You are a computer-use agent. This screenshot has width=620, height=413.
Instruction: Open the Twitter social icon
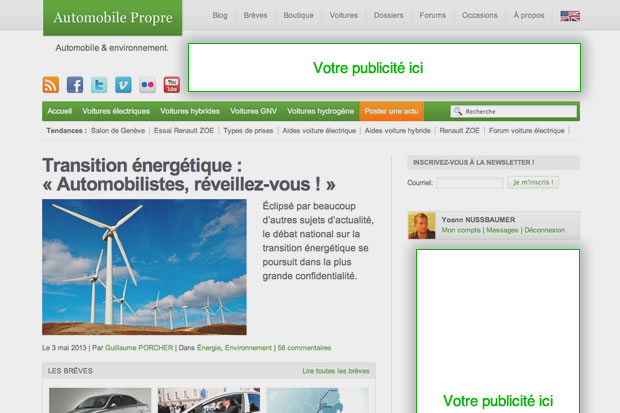(99, 85)
